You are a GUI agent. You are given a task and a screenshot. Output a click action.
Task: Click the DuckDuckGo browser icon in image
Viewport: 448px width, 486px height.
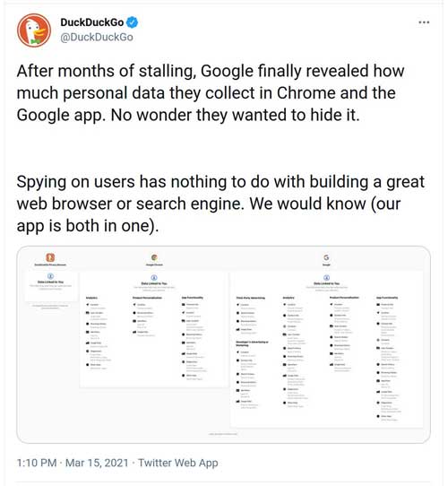[50, 257]
